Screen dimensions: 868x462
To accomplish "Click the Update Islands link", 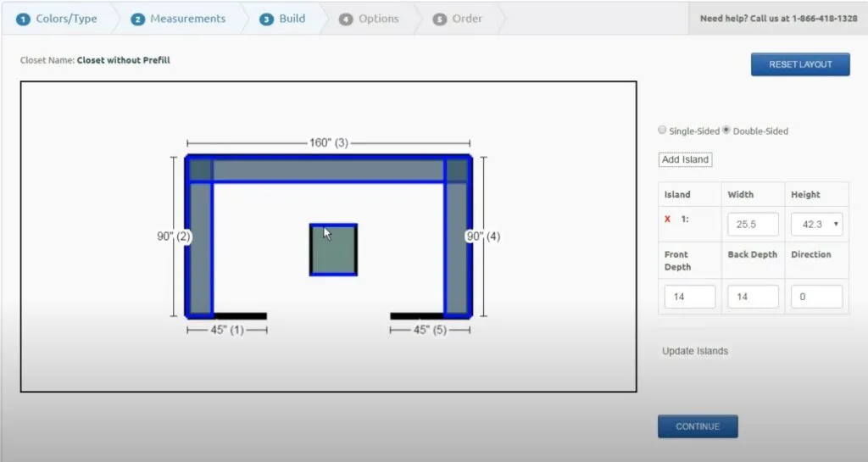I will coord(695,351).
